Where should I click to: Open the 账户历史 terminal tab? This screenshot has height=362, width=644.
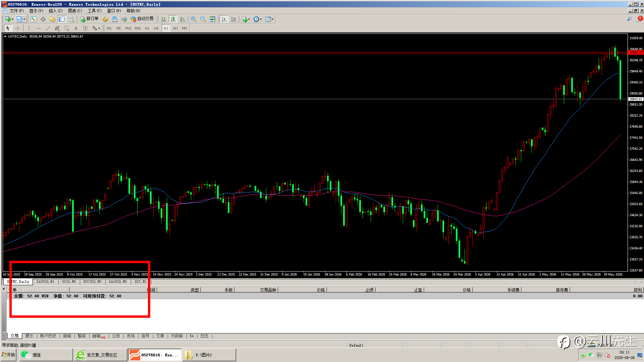tap(48, 336)
